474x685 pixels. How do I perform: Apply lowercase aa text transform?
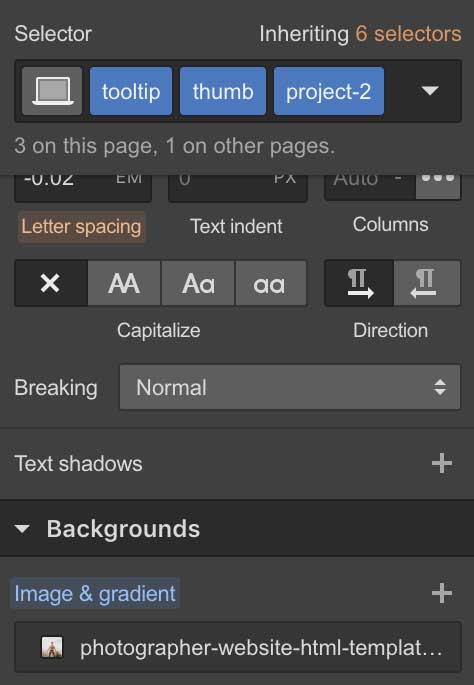pos(271,283)
